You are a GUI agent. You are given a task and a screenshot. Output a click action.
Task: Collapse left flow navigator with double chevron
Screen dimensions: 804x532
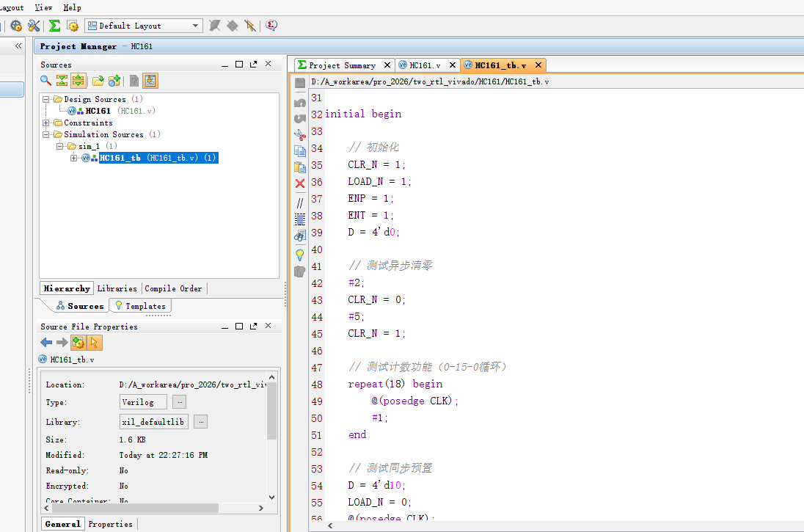point(18,46)
